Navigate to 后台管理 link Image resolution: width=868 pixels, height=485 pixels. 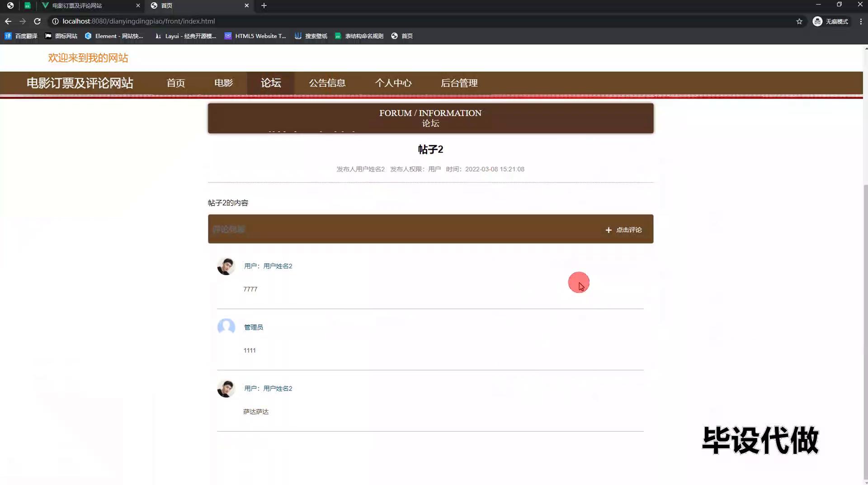pyautogui.click(x=459, y=83)
